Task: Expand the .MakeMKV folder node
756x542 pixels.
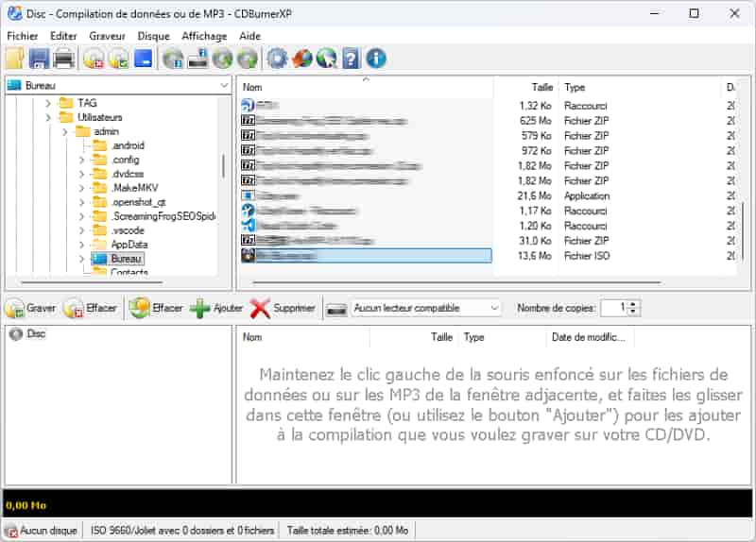Action: point(81,188)
